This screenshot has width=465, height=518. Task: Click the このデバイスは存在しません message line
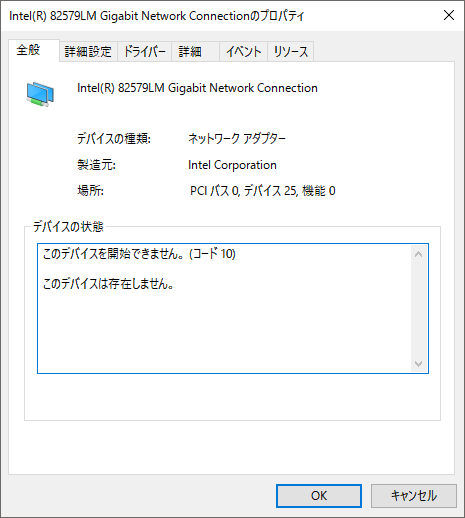108,284
